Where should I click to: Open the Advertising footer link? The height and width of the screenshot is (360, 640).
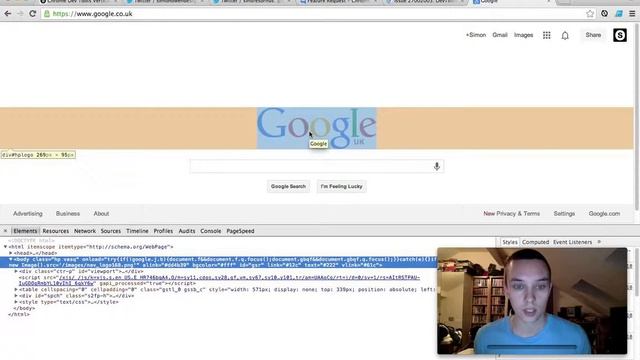click(x=28, y=213)
